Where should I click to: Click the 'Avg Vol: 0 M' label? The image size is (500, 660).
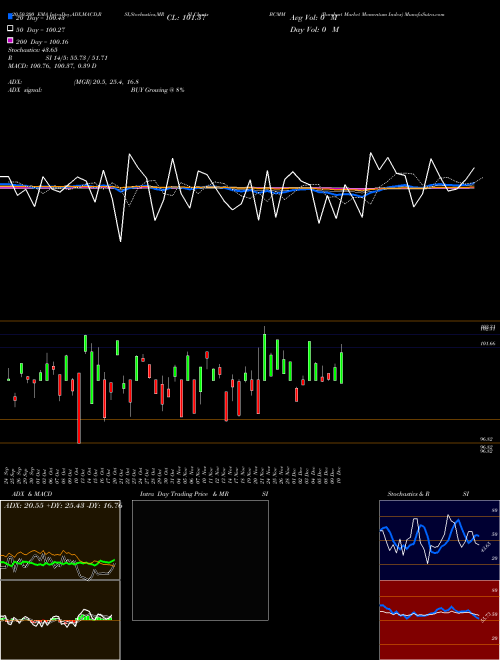pos(314,18)
